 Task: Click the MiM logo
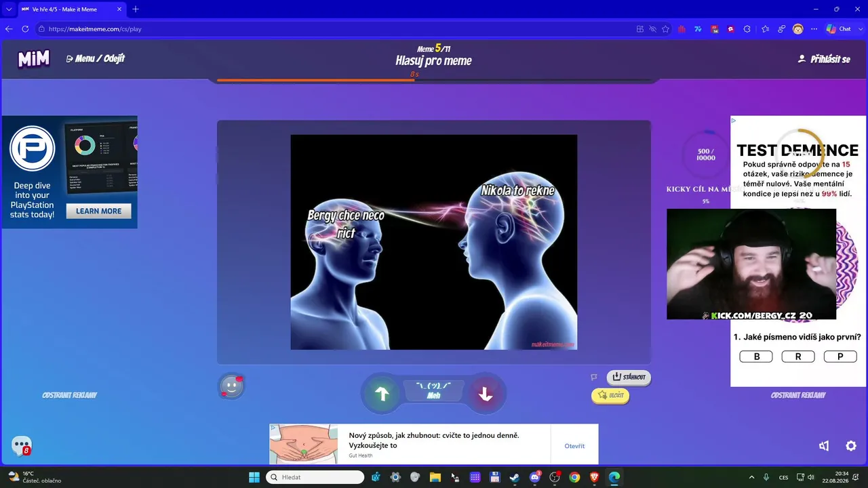[x=34, y=59]
